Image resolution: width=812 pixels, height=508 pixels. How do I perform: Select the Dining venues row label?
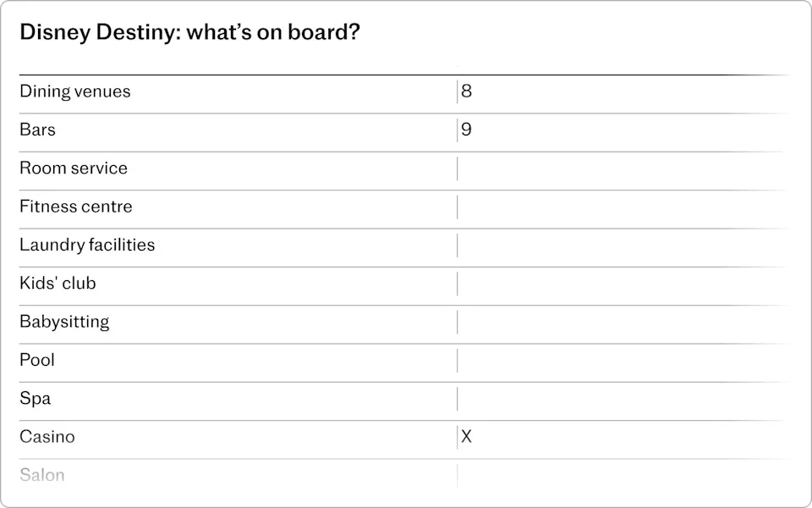click(75, 91)
